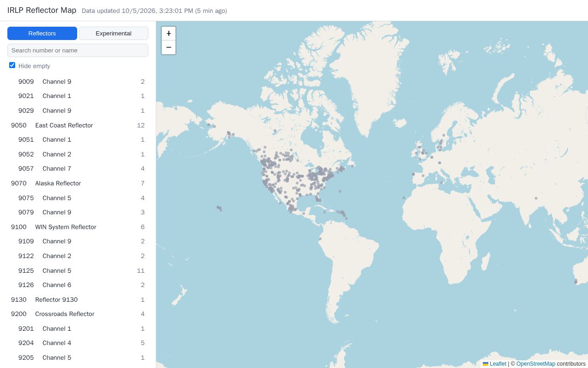Select 9050 East Coast Reflector
Screen dimensions: 588x368
[78, 125]
